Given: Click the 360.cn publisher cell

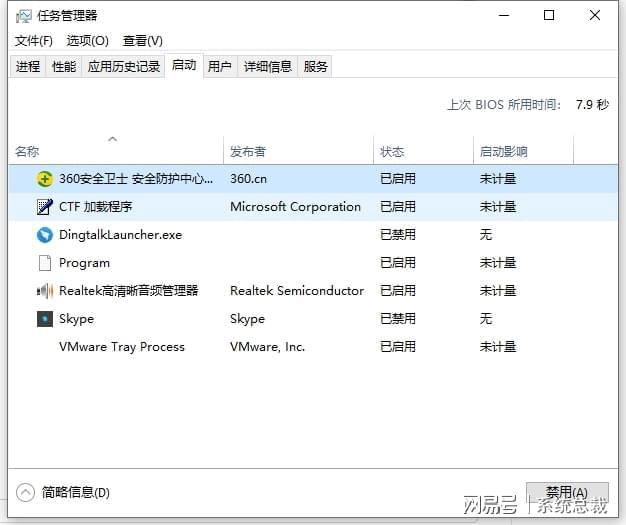Looking at the screenshot, I should [248, 179].
